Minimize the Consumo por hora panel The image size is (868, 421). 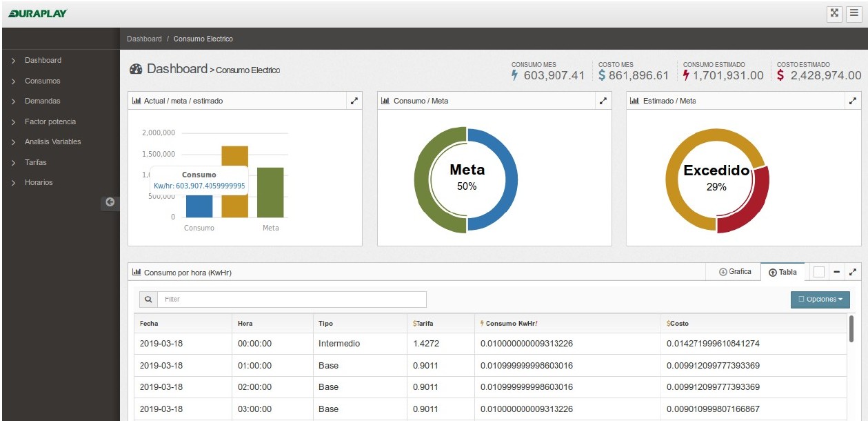click(836, 272)
